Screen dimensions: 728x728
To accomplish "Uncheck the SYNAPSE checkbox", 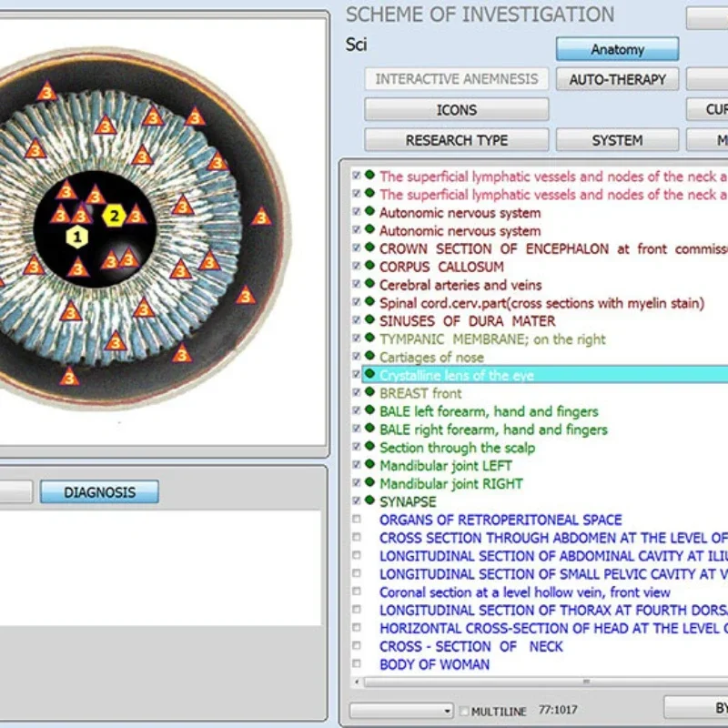I will [x=356, y=501].
